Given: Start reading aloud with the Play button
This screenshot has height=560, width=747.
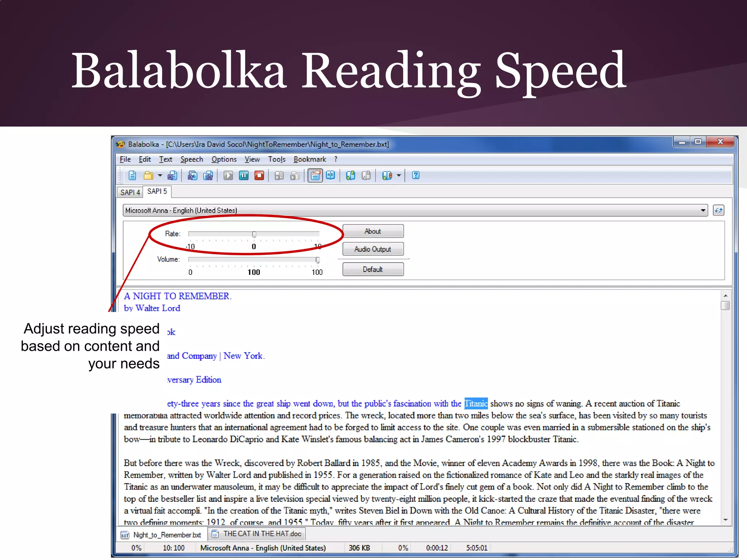Looking at the screenshot, I should coord(228,176).
